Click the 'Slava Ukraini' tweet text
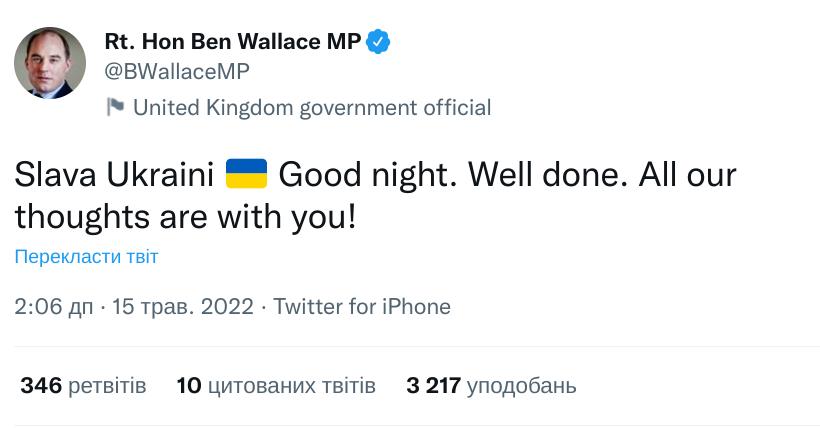Screen dimensions: 820x428 click(115, 175)
